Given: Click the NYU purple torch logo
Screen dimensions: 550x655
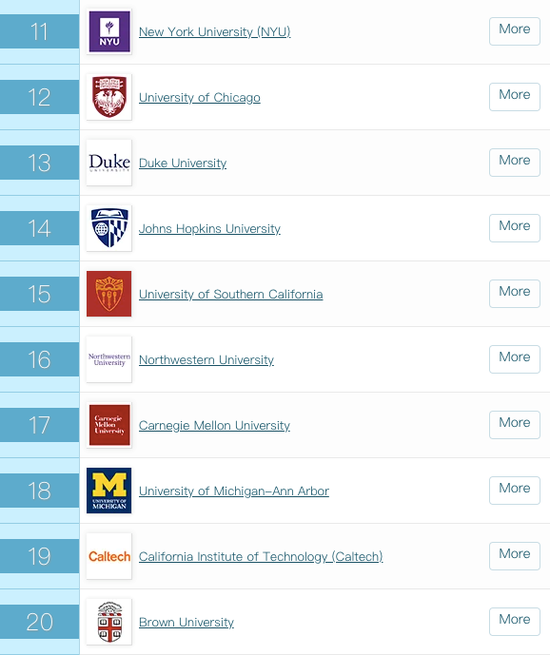Looking at the screenshot, I should 109,32.
